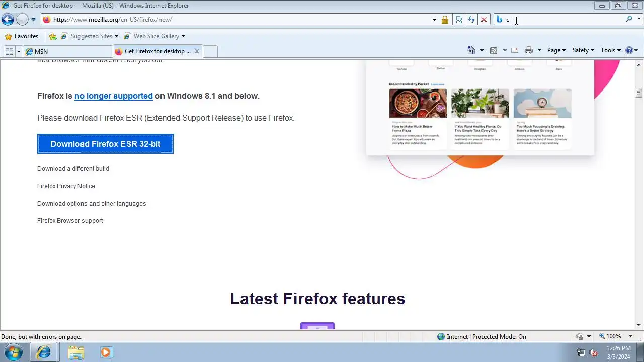Open Suggested Sites on favorites bar

click(87, 36)
